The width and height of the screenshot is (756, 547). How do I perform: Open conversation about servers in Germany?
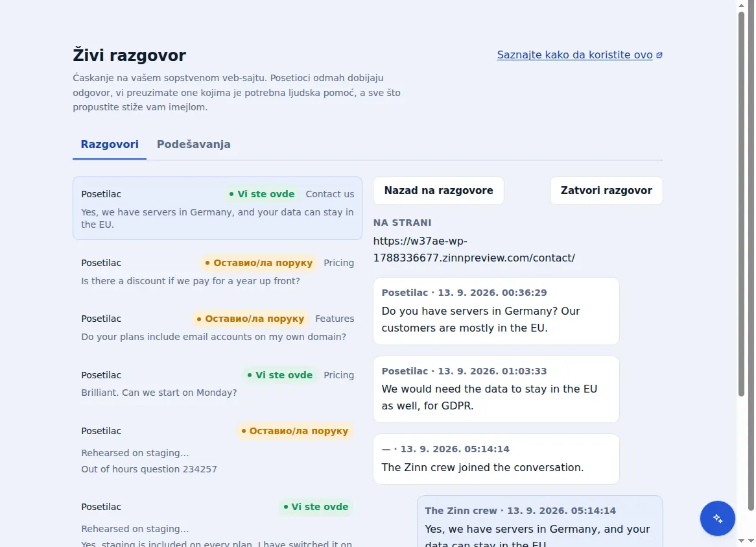point(217,208)
